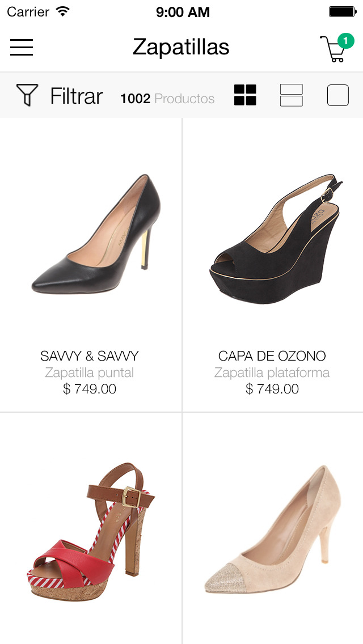Tap Zapatilla puntal product description
This screenshot has height=644, width=363.
(90, 373)
